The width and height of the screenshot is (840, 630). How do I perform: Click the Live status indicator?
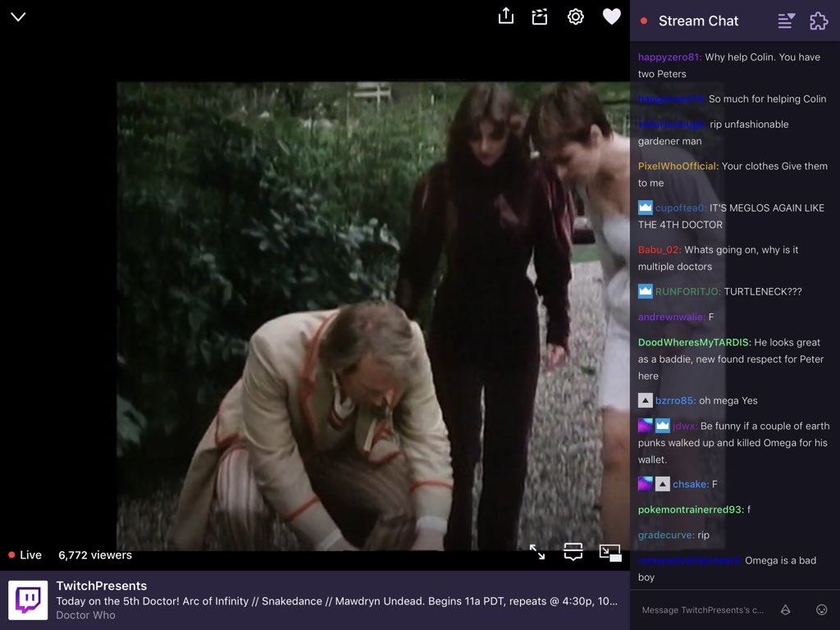pyautogui.click(x=25, y=555)
